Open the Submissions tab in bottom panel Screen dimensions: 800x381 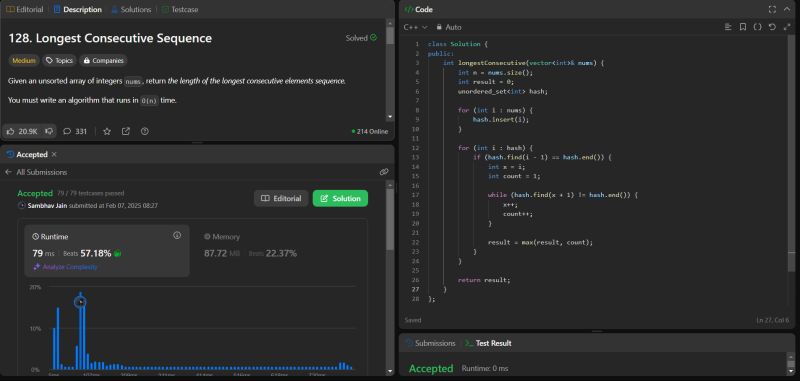[430, 343]
